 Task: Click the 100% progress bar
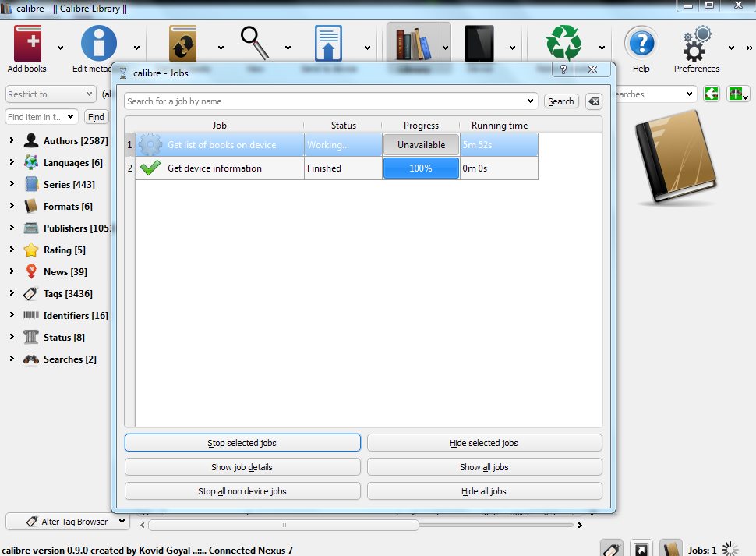click(x=421, y=168)
